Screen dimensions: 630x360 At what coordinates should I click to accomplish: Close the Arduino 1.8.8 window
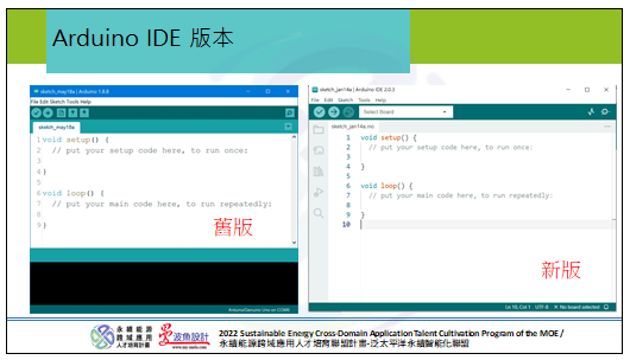tap(288, 92)
